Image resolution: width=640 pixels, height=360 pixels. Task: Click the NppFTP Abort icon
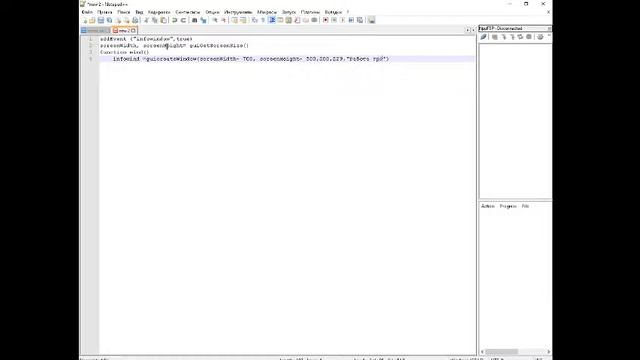point(529,37)
